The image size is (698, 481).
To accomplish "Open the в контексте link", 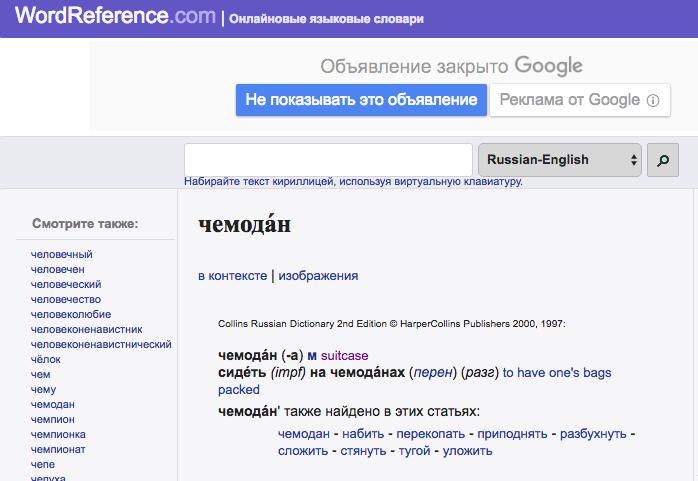I will pyautogui.click(x=232, y=276).
